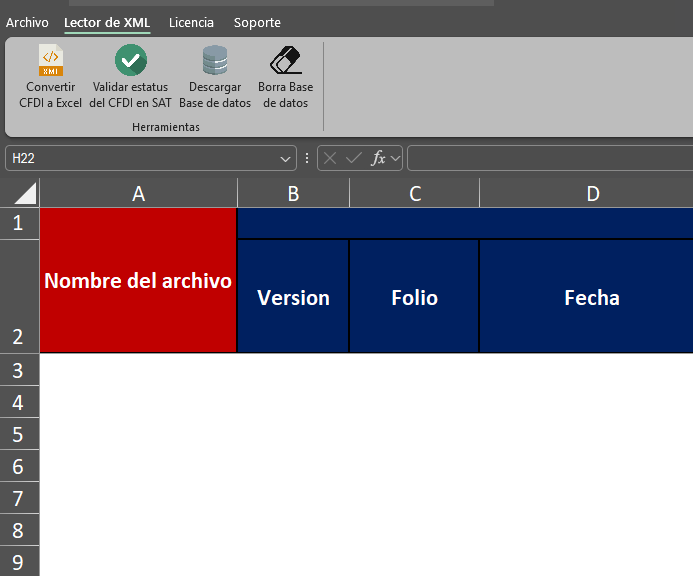Open the Name Box dropdown arrow
The height and width of the screenshot is (576, 693).
tap(287, 158)
